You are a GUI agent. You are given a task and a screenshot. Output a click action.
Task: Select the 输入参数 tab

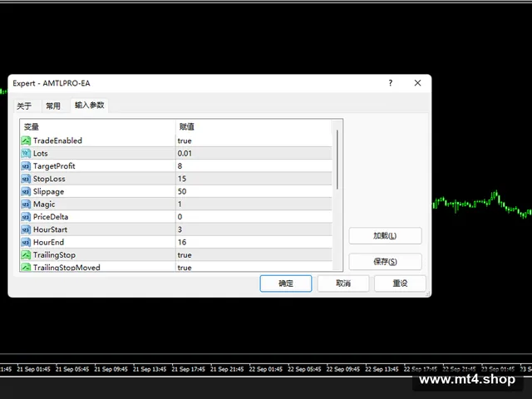89,106
